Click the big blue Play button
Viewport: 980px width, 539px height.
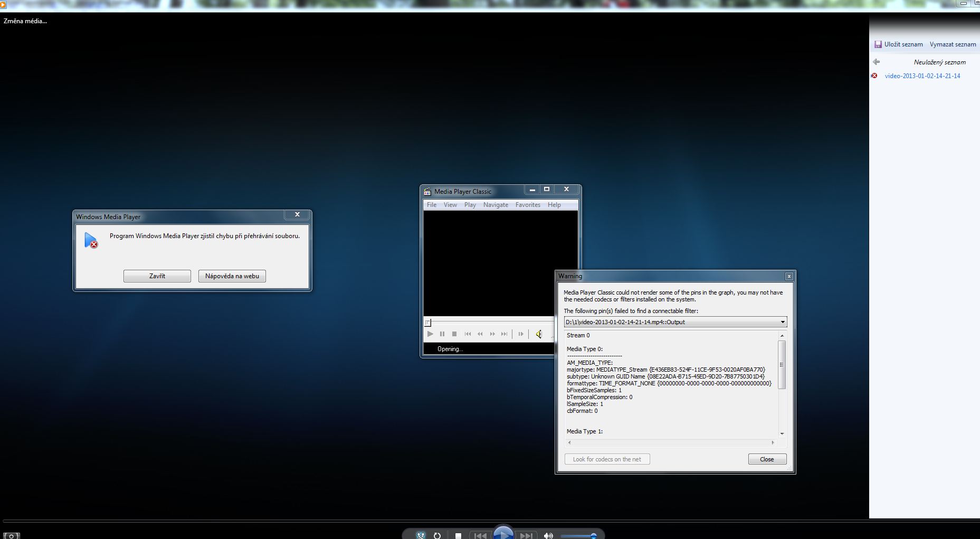point(503,533)
